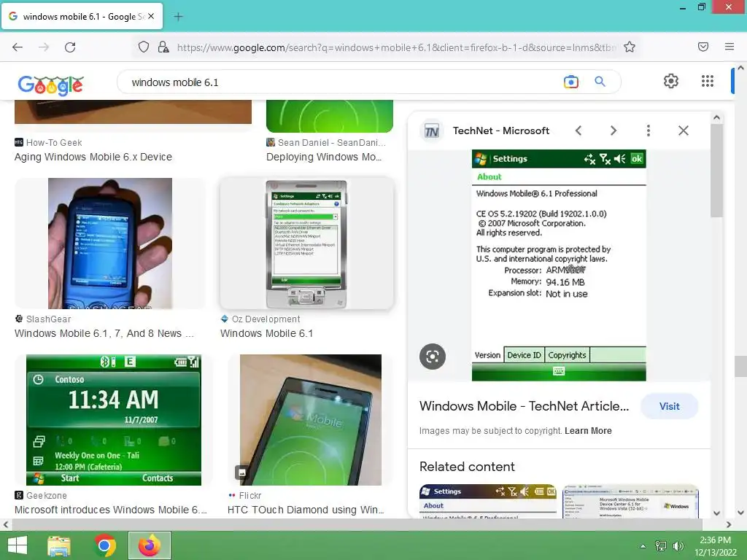This screenshot has width=747, height=560.
Task: Click the browser forward arrow
Action: click(44, 47)
